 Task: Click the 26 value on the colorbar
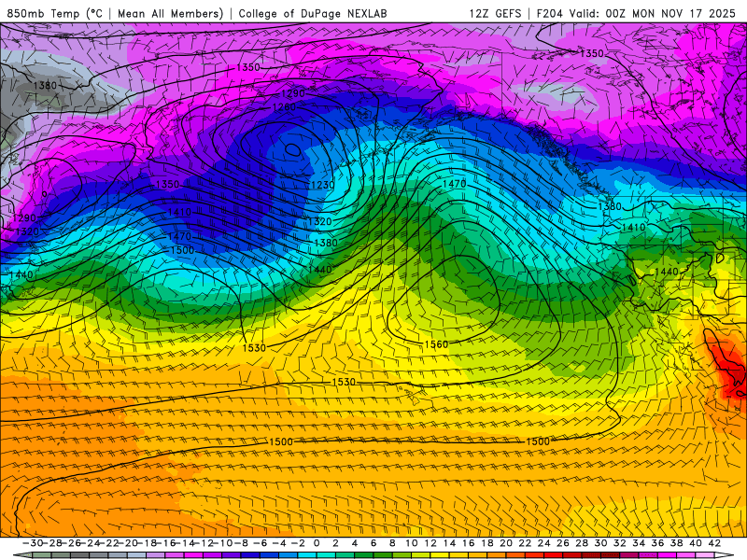(x=563, y=543)
